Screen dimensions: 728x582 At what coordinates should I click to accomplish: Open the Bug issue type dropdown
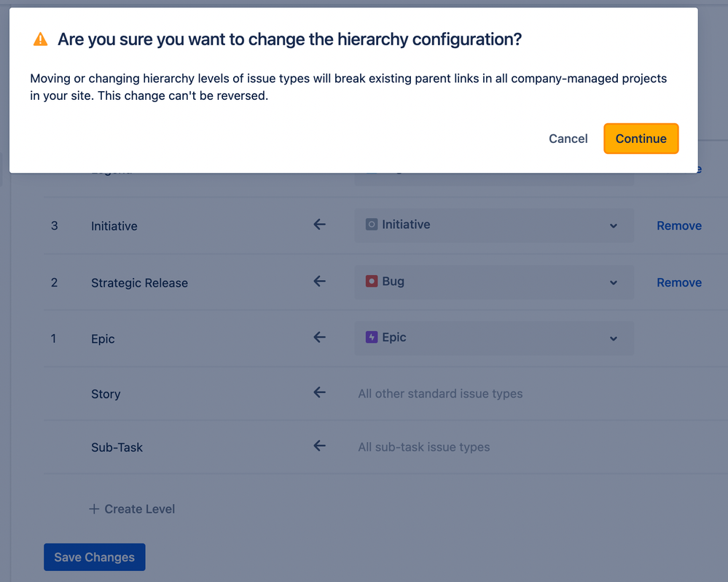tap(613, 282)
